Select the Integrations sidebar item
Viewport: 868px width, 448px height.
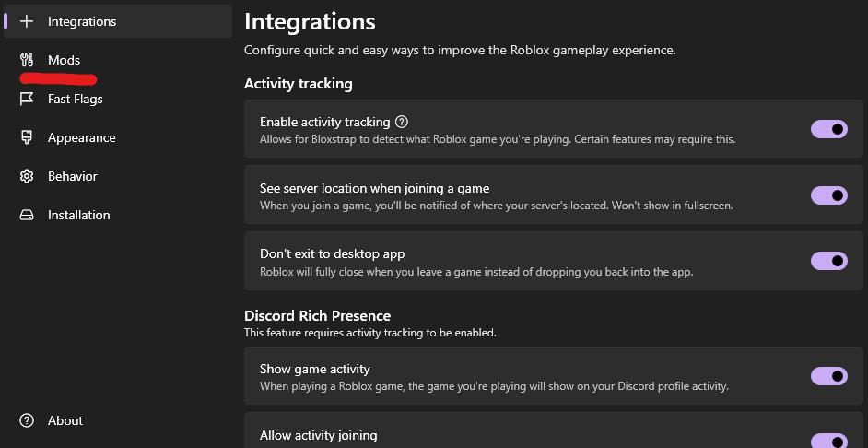pyautogui.click(x=82, y=21)
